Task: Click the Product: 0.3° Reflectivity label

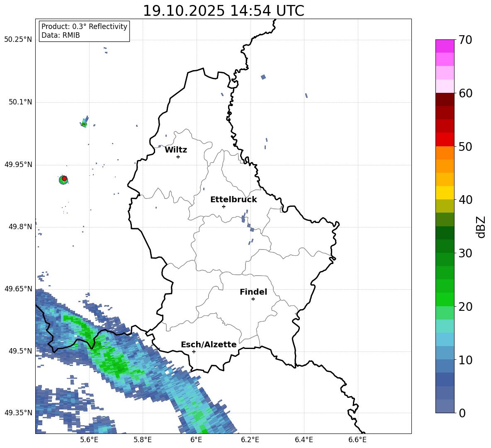Action: pyautogui.click(x=84, y=27)
